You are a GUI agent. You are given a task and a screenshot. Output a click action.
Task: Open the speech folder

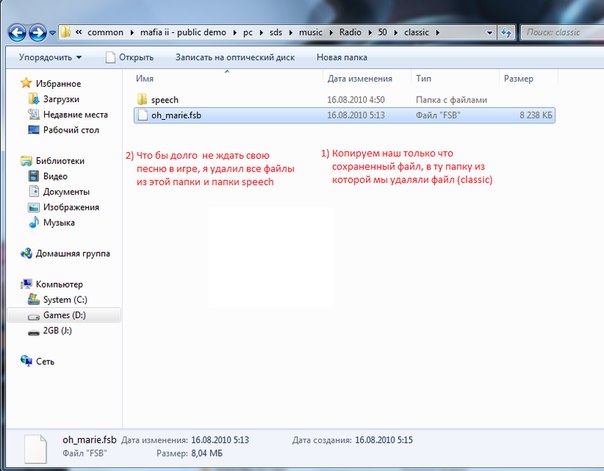pyautogui.click(x=163, y=99)
